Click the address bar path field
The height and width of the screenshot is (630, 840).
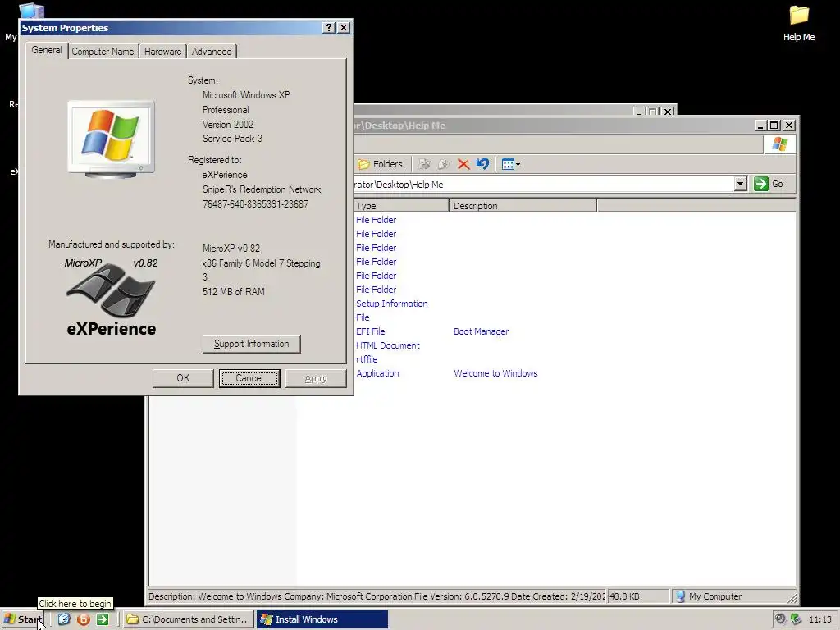tap(543, 185)
